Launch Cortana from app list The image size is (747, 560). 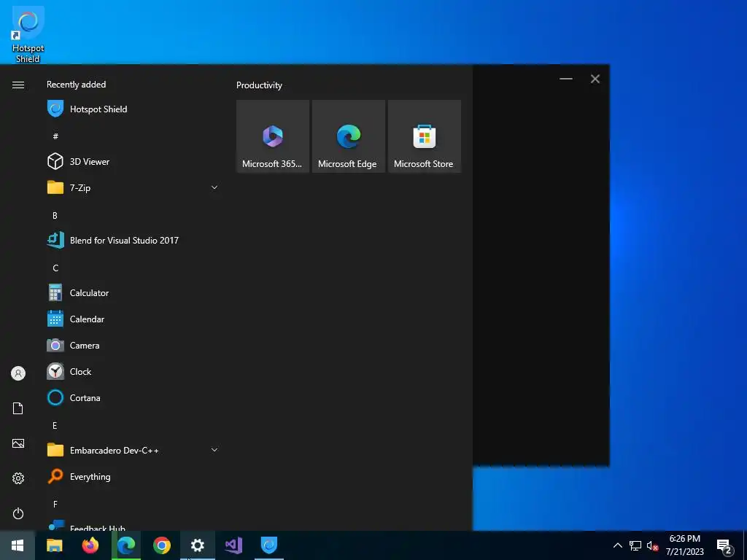tap(133, 397)
